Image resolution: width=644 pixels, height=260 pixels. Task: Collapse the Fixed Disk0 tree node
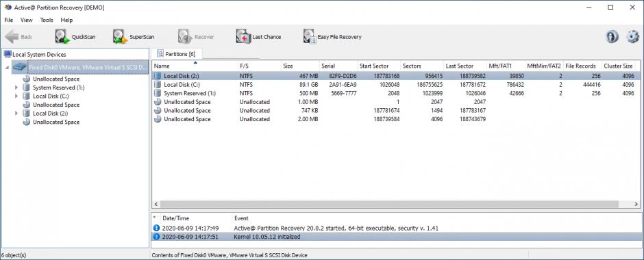(x=8, y=68)
